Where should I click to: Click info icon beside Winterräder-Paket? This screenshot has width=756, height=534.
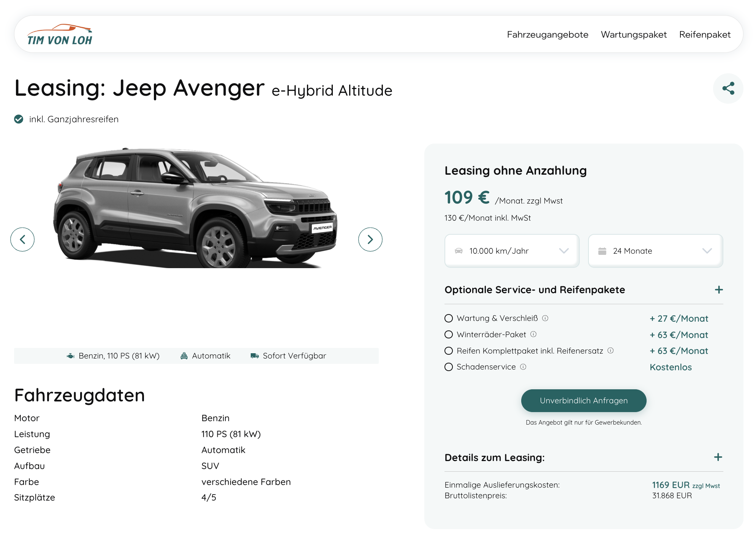pyautogui.click(x=533, y=334)
